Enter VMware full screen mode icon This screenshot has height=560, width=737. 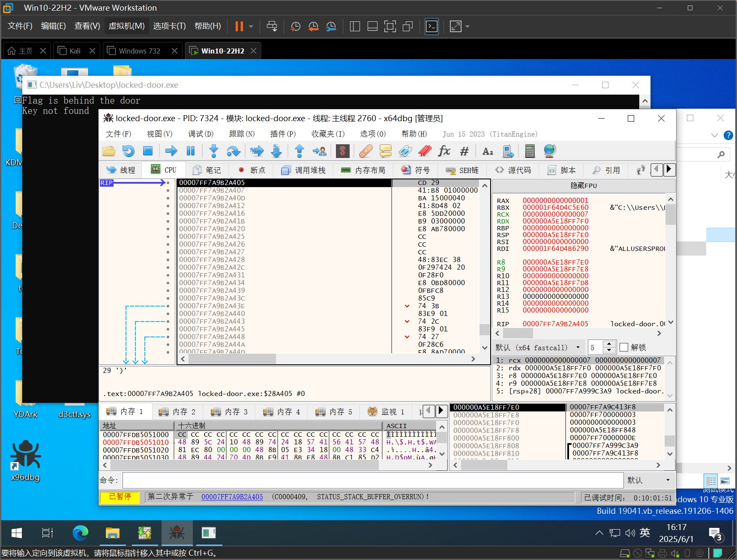tap(390, 27)
